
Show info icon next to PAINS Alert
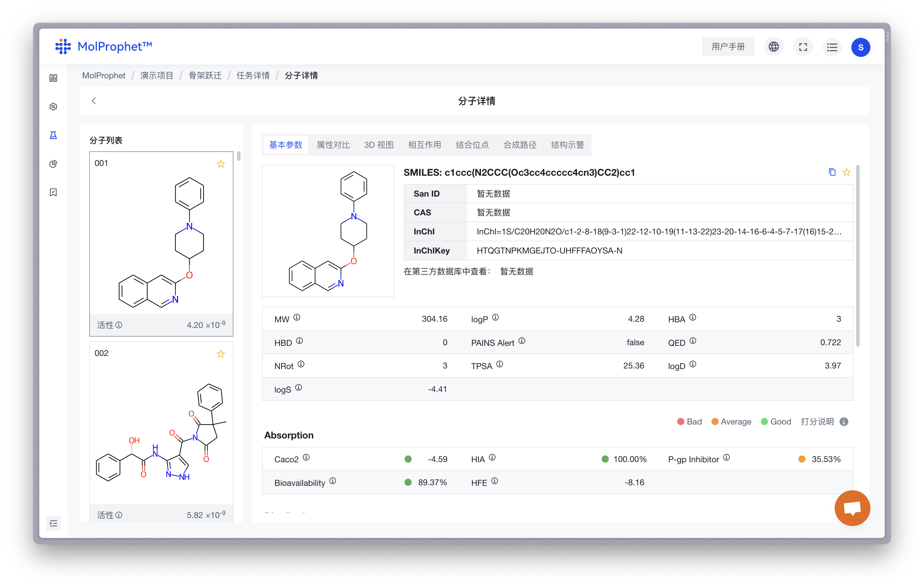point(522,341)
